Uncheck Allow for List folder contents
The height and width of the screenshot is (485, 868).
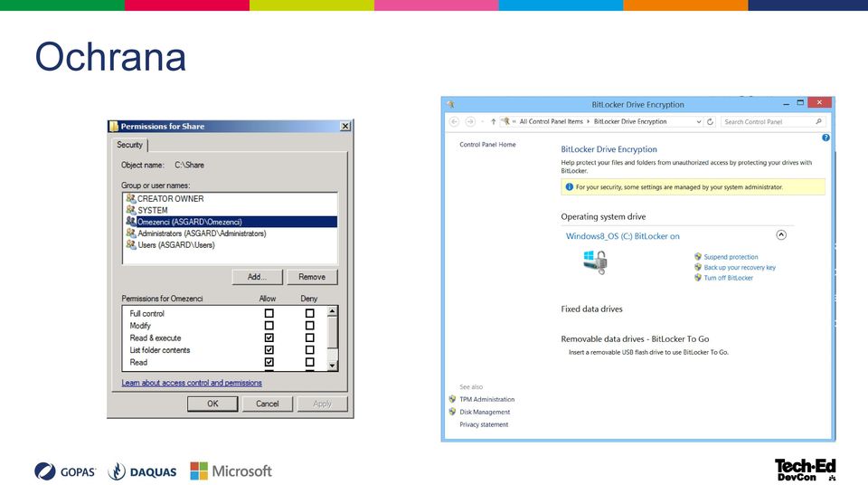pyautogui.click(x=269, y=350)
